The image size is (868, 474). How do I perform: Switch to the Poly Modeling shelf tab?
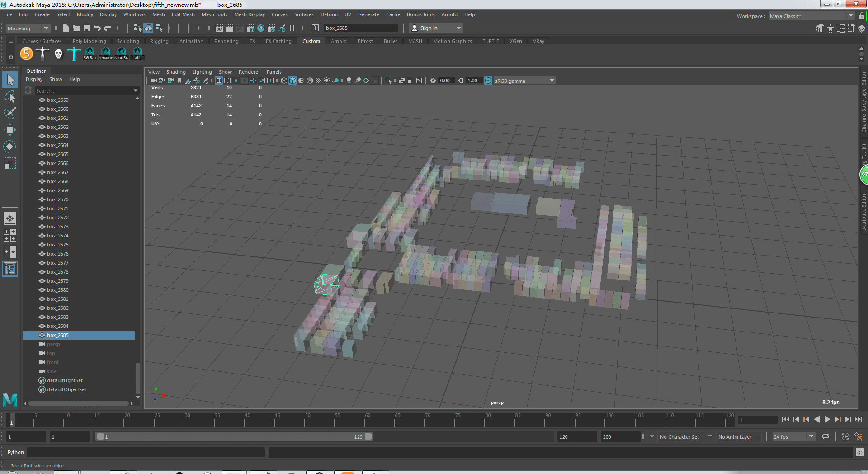pos(90,41)
